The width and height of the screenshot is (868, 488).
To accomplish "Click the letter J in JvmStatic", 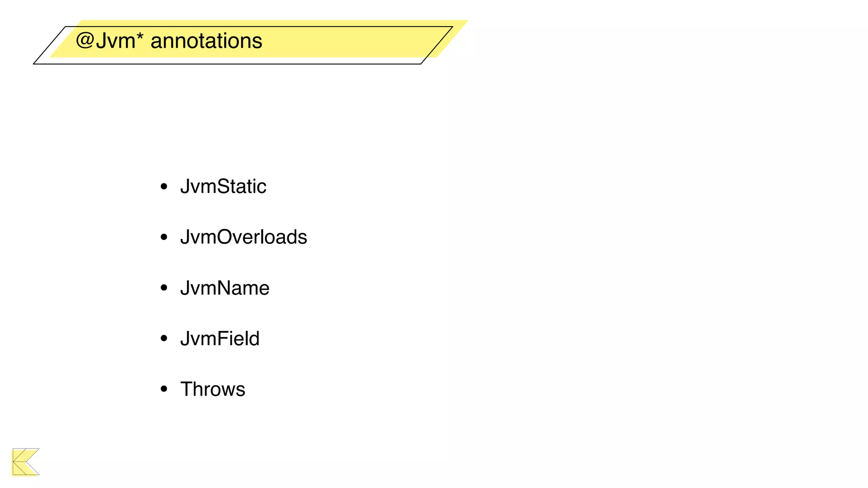I will click(185, 186).
